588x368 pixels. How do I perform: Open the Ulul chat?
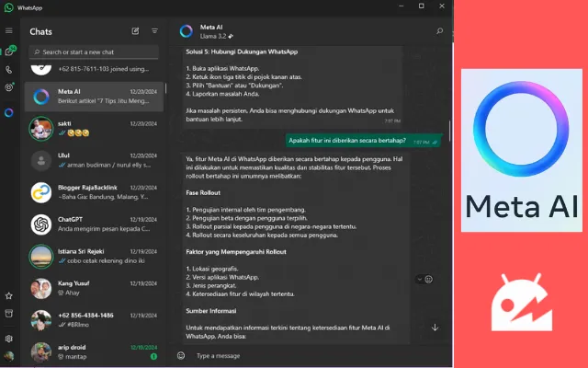[x=94, y=160]
